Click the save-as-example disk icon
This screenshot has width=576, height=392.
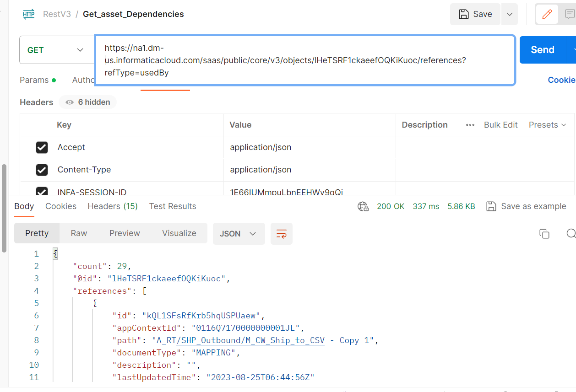(x=491, y=206)
